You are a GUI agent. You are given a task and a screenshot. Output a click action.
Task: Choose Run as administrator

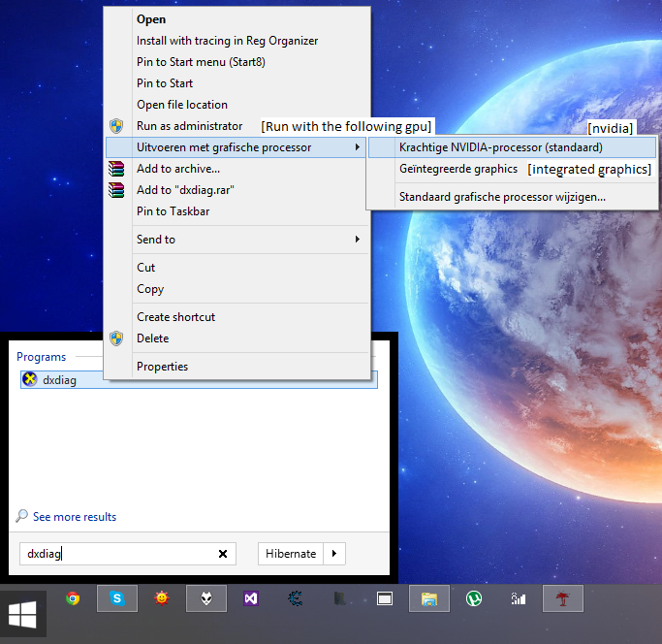pos(189,126)
